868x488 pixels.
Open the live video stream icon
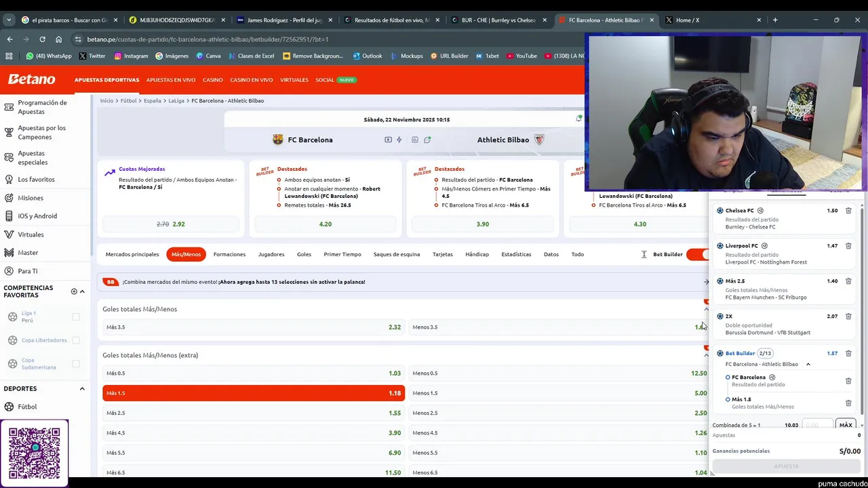[388, 140]
